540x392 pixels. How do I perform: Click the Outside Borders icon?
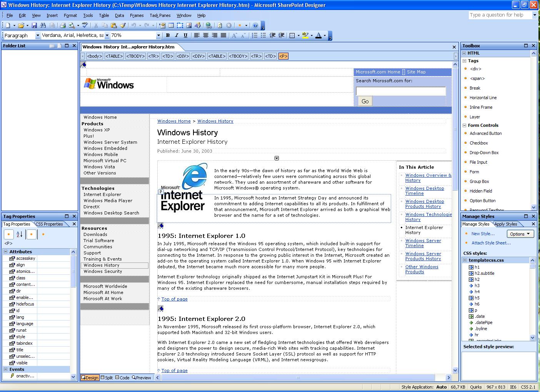click(x=292, y=35)
